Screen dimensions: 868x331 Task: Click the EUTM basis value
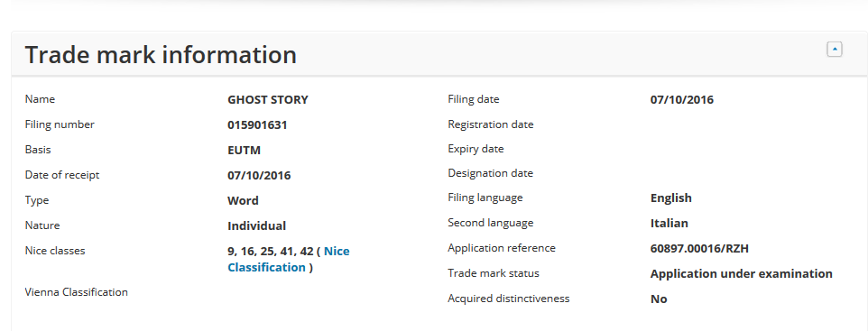point(245,151)
